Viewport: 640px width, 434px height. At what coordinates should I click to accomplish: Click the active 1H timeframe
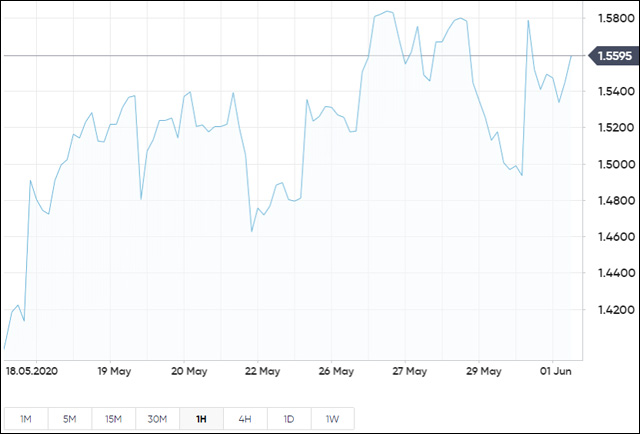[201, 418]
